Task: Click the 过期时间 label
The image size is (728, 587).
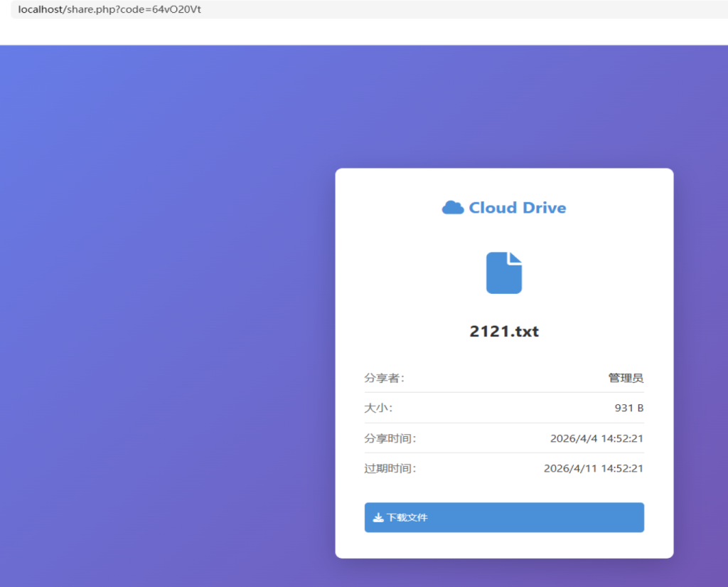Action: 390,468
